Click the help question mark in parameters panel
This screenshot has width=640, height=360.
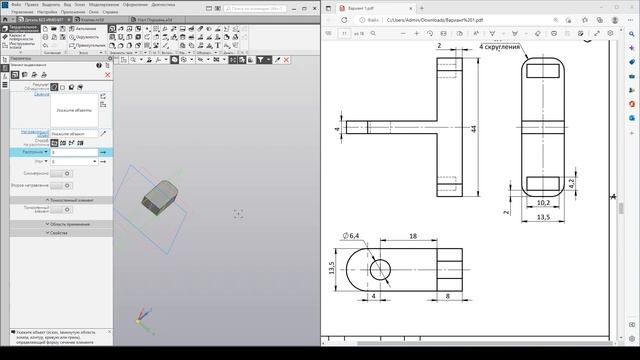point(99,65)
